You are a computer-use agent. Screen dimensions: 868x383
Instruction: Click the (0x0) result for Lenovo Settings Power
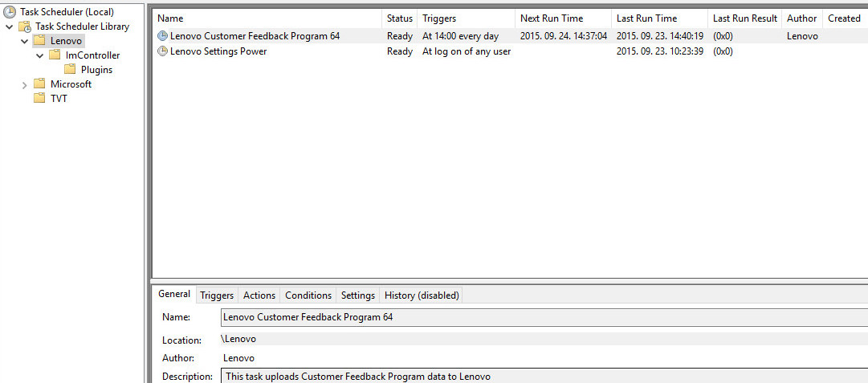tap(723, 51)
